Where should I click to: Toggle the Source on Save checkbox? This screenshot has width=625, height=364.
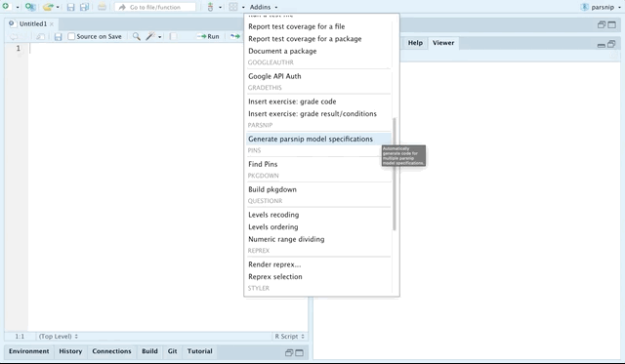tap(71, 36)
